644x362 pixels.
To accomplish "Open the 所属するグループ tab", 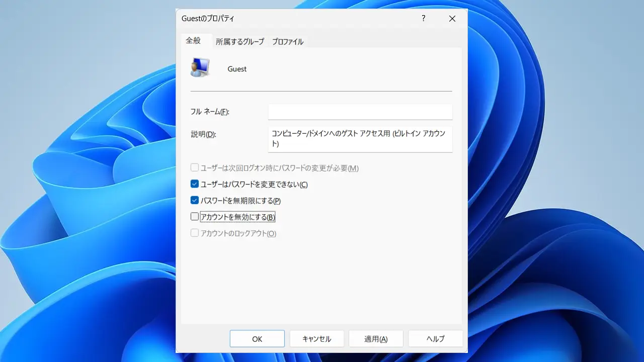I will click(240, 42).
